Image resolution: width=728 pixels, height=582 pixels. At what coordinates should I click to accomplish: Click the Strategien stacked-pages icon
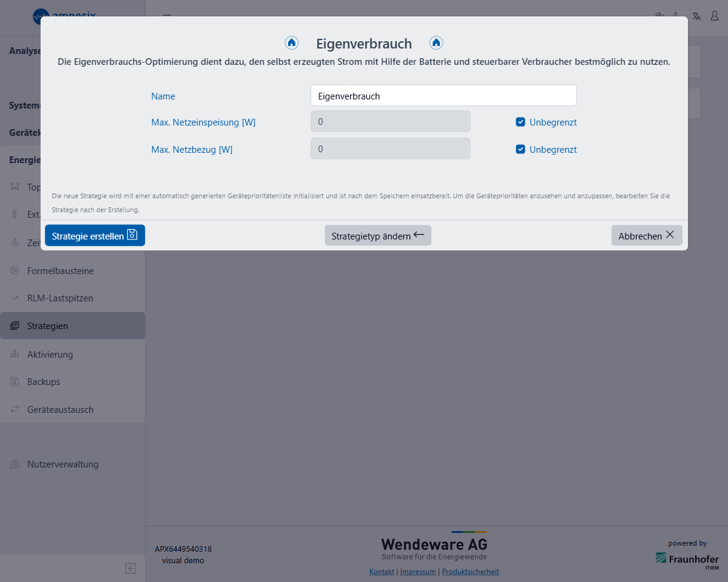click(x=15, y=326)
